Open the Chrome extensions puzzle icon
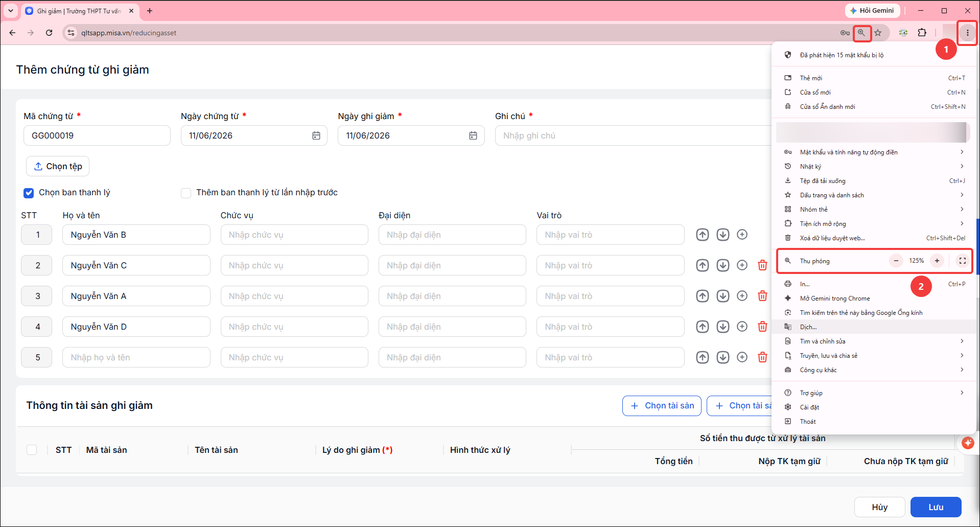This screenshot has height=527, width=980. (922, 33)
